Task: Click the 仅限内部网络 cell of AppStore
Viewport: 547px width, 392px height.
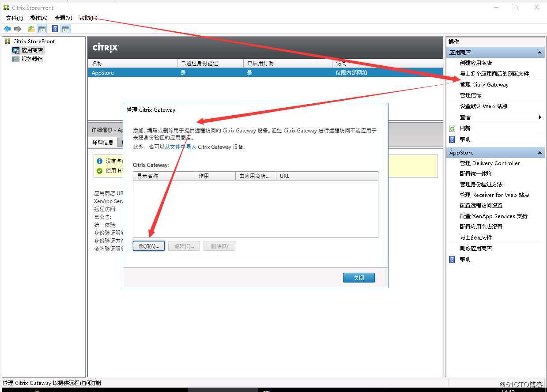Action: 351,73
